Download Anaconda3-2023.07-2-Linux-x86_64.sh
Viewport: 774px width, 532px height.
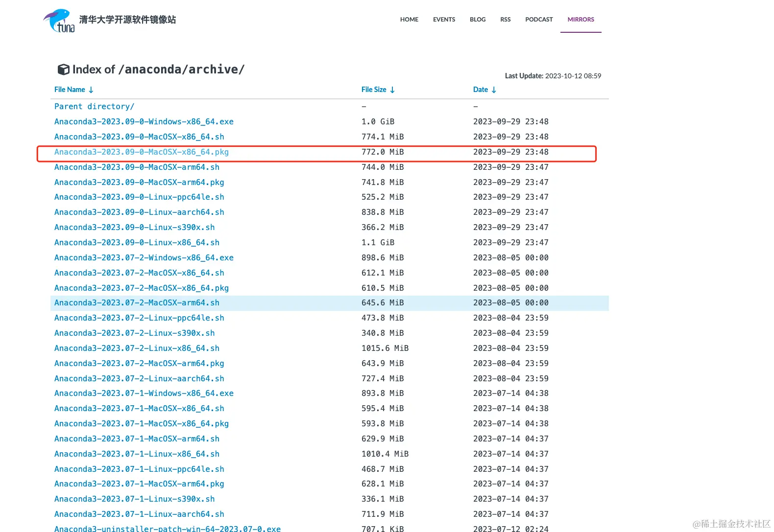137,348
